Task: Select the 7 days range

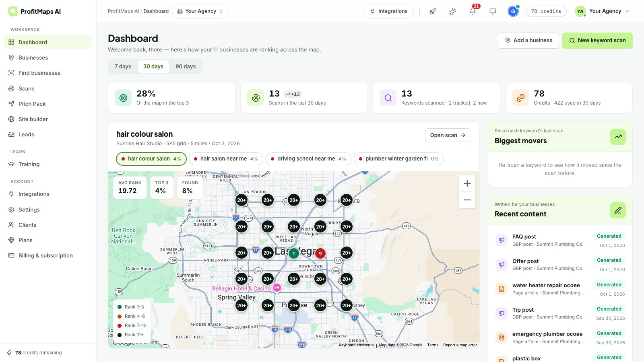Action: [123, 66]
